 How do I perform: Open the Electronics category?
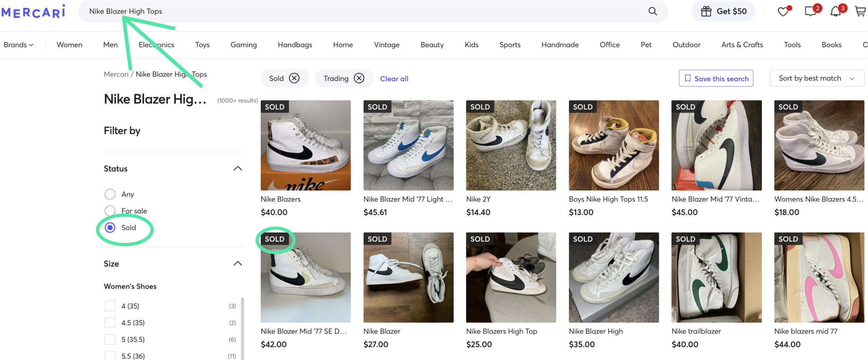coord(156,45)
